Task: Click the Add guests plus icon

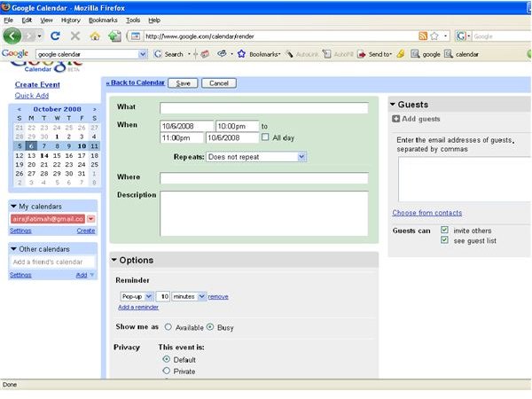Action: pyautogui.click(x=395, y=119)
